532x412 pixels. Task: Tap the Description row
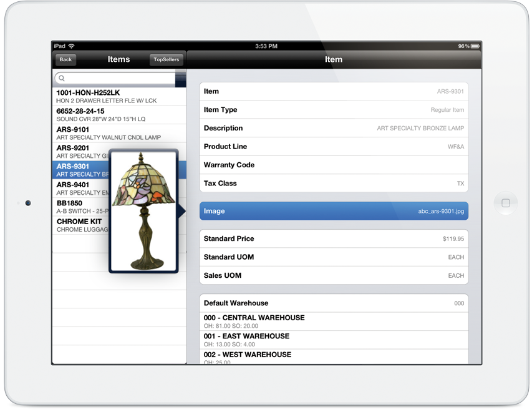[x=334, y=128]
